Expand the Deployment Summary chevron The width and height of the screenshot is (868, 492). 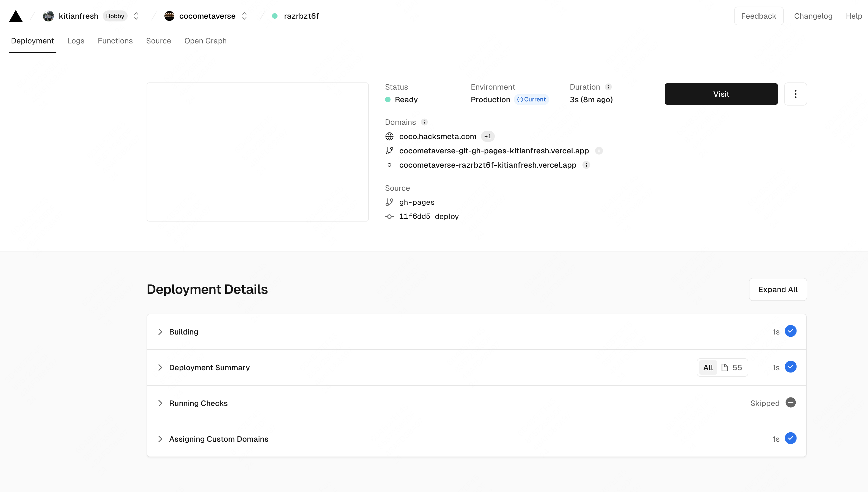[x=160, y=368]
